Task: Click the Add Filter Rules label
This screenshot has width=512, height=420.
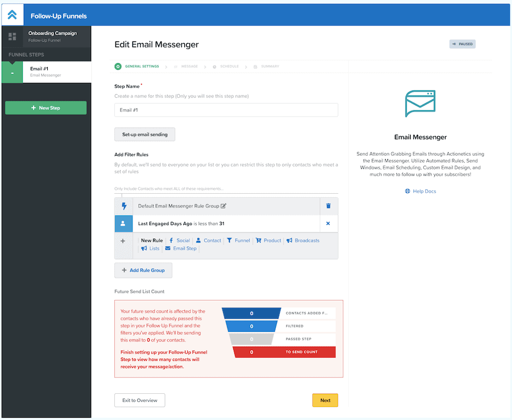Action: tap(131, 155)
